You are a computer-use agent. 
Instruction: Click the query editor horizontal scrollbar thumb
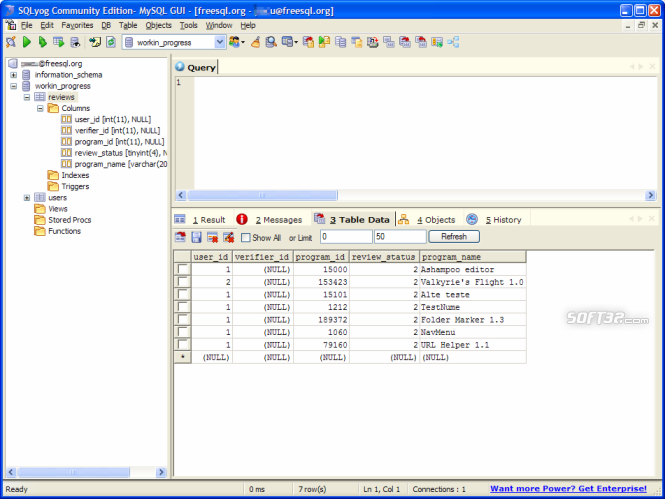pyautogui.click(x=262, y=195)
